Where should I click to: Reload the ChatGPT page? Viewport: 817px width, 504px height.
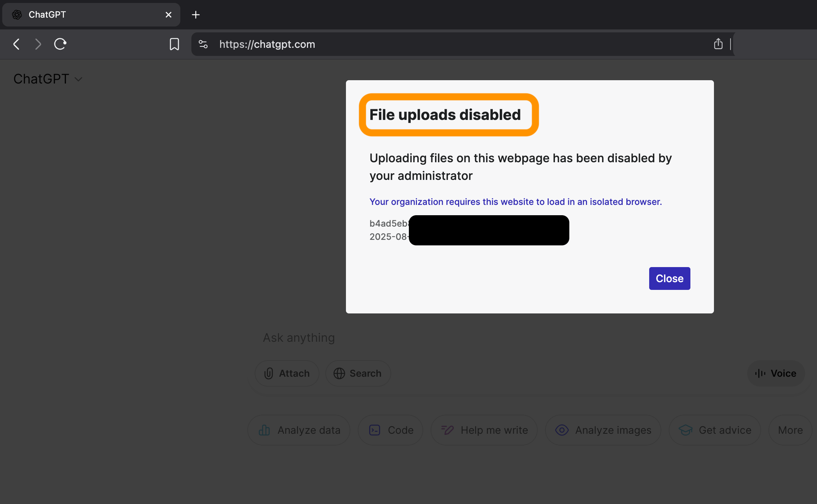tap(60, 44)
